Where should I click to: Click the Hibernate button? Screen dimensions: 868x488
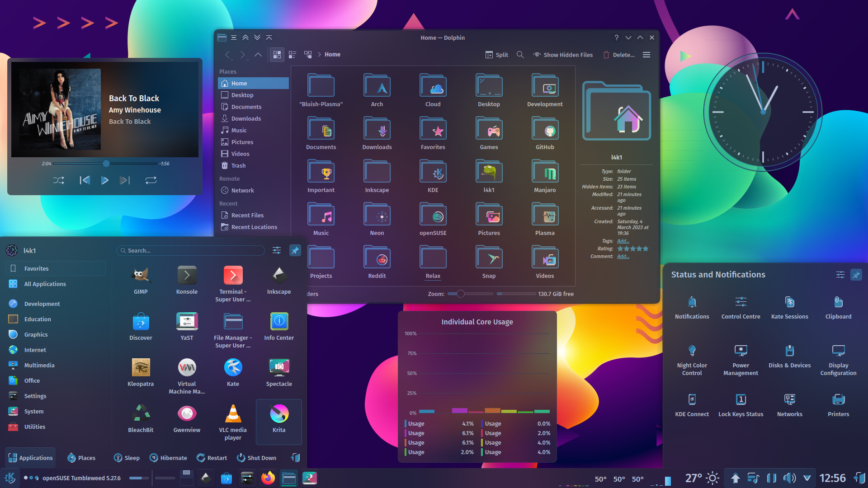click(168, 458)
